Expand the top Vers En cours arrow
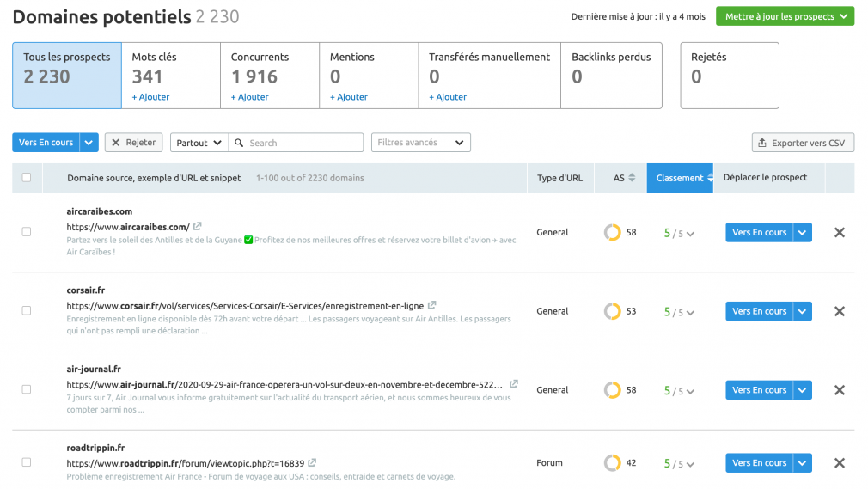 coord(89,143)
